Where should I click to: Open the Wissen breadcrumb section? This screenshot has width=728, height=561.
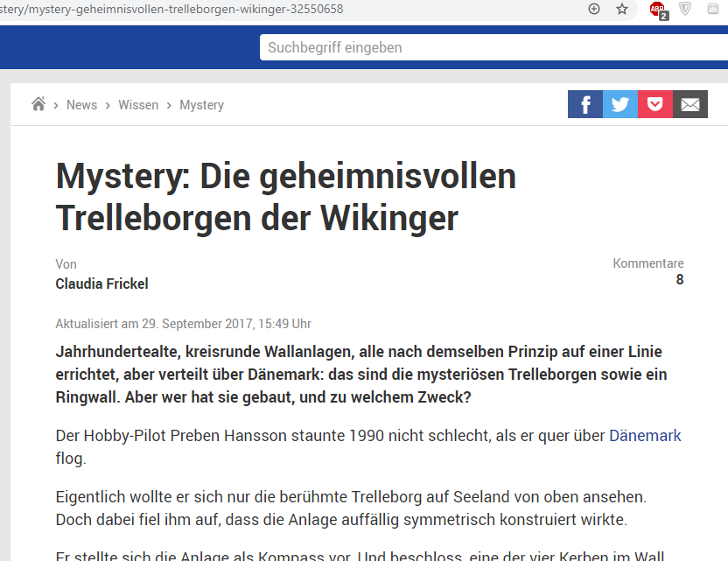coord(138,105)
